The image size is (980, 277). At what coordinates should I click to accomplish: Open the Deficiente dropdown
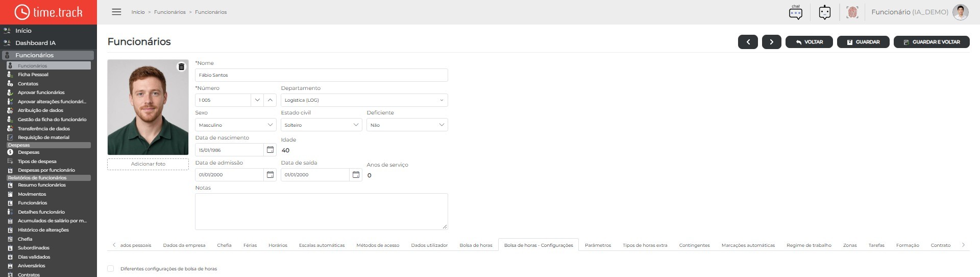[407, 125]
